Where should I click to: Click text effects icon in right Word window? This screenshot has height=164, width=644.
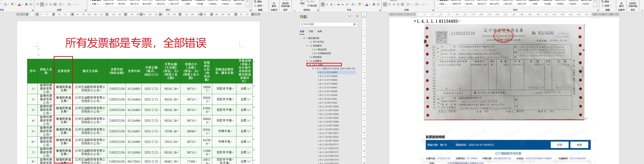pos(353,5)
